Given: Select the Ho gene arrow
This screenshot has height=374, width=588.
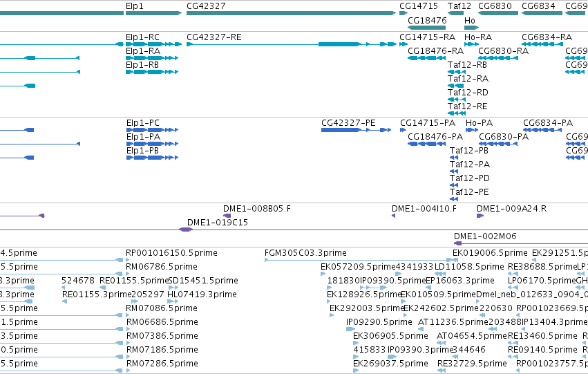Looking at the screenshot, I should click(x=471, y=28).
